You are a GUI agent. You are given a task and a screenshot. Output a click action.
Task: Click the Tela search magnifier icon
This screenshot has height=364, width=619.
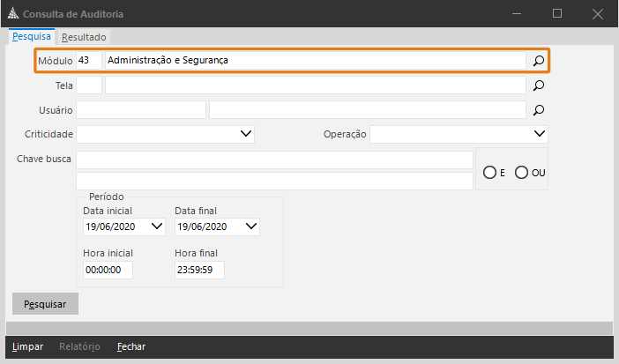click(539, 85)
